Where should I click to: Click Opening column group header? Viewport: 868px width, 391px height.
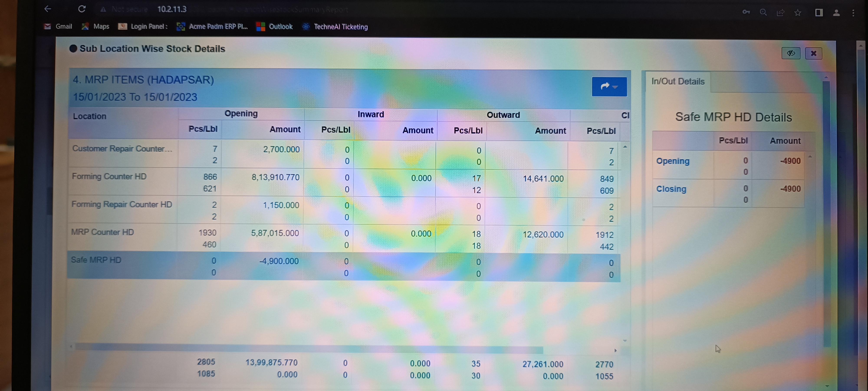241,114
